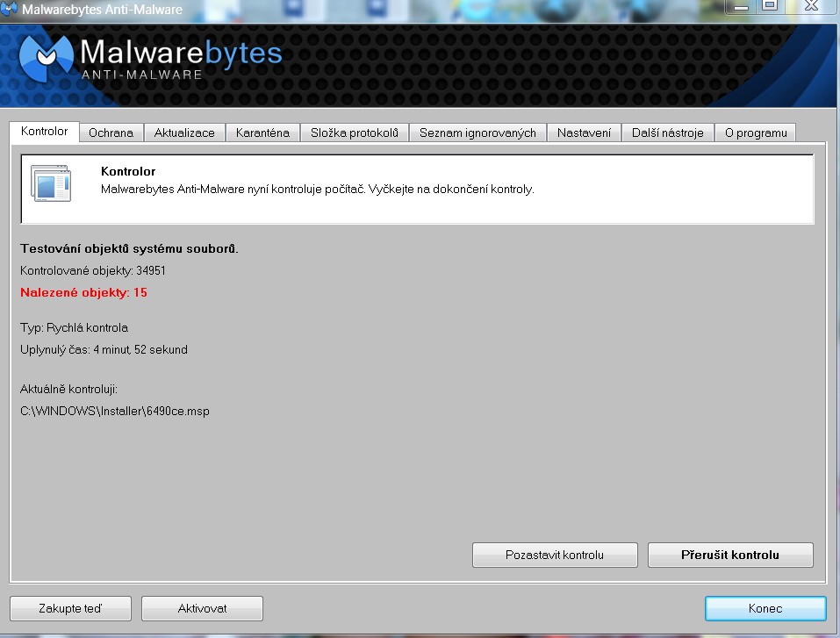Open the Aktualizace tab
Image resolution: width=840 pixels, height=638 pixels.
point(184,133)
